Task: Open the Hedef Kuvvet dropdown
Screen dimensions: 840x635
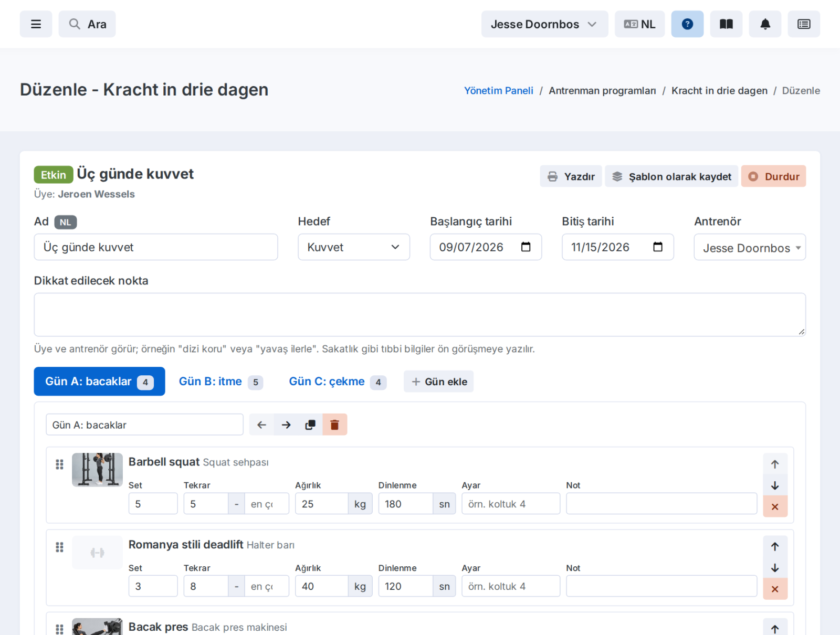Action: point(354,247)
